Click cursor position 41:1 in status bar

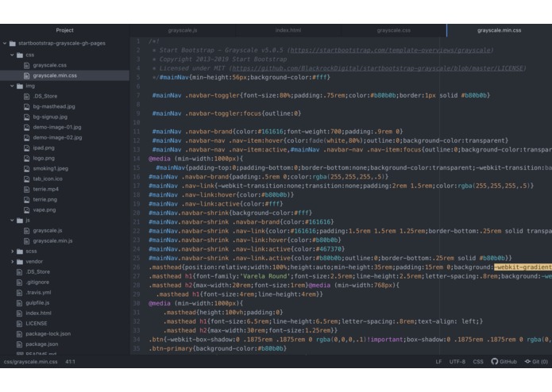(x=70, y=361)
